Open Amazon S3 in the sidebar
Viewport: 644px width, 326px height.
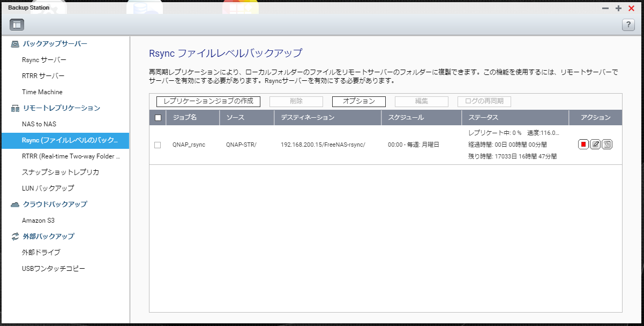[x=39, y=221]
